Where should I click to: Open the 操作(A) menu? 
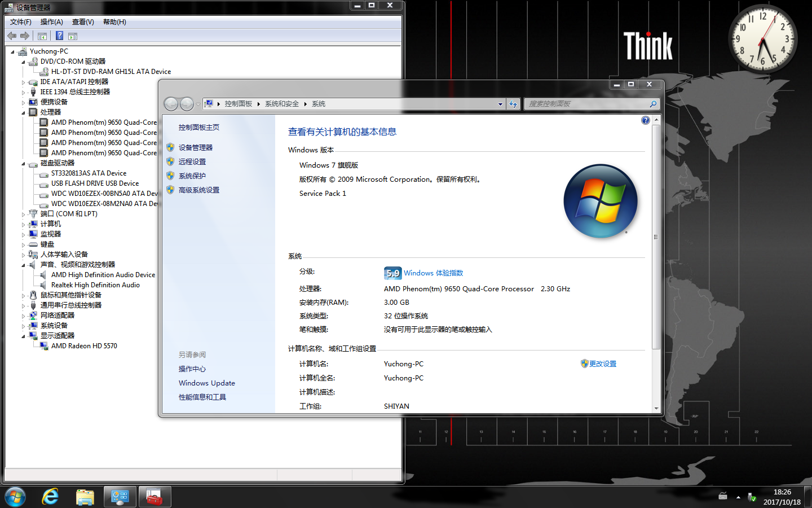(52, 22)
